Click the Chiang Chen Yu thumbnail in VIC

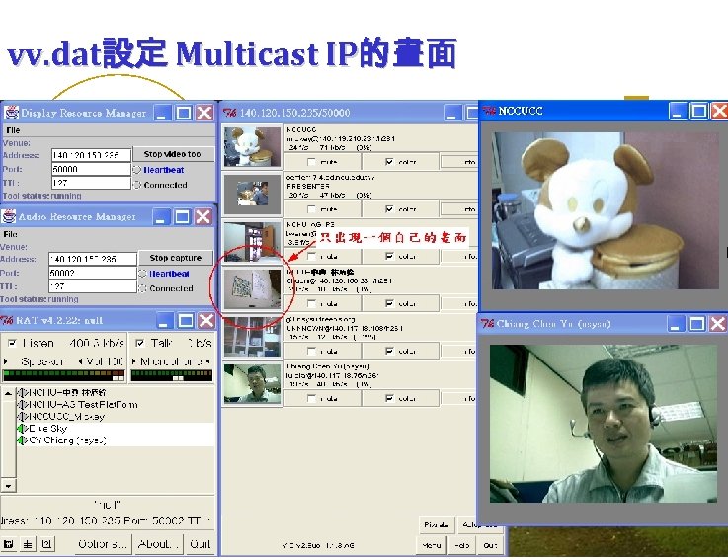252,383
